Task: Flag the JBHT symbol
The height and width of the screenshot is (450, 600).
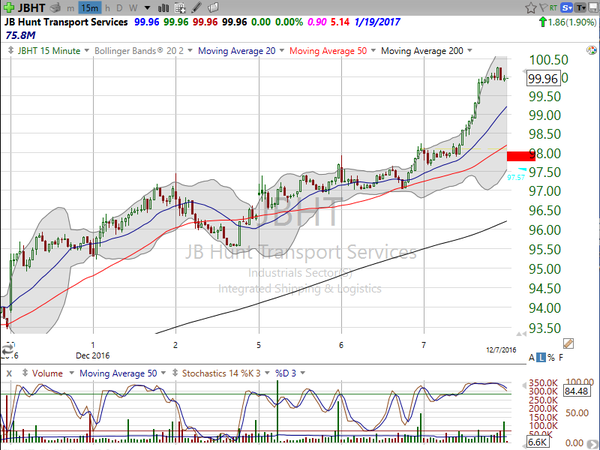Action: click(x=543, y=8)
